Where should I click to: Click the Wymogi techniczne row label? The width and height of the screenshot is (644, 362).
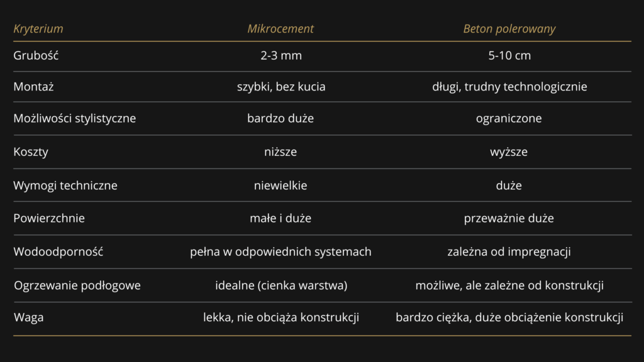pyautogui.click(x=65, y=185)
